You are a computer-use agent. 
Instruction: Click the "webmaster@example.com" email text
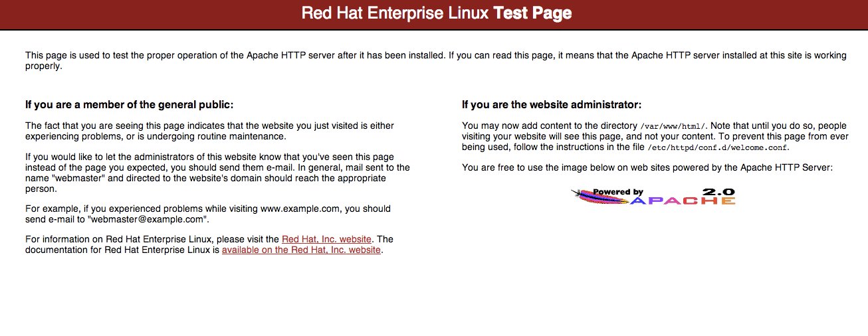coord(148,219)
